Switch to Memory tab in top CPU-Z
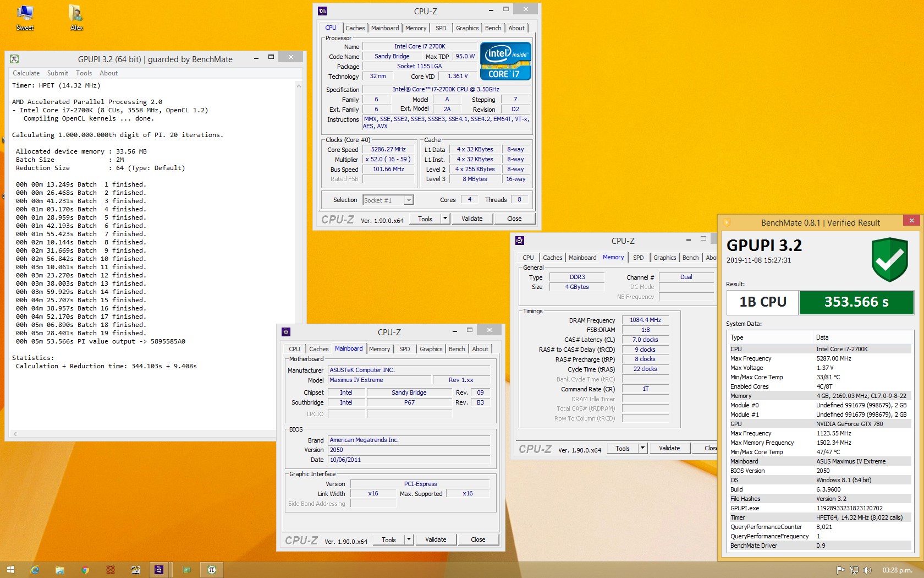Viewport: 924px width, 578px height. [416, 28]
